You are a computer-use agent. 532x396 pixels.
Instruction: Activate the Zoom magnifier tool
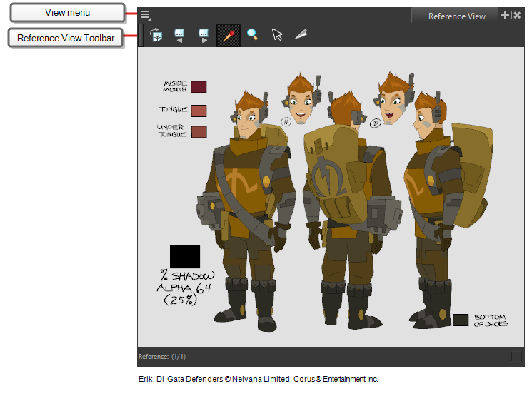tap(252, 34)
